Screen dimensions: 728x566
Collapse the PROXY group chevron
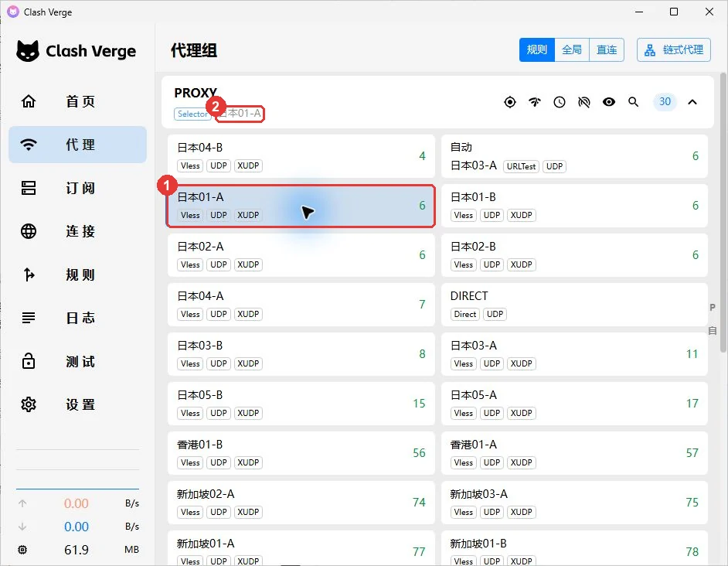click(692, 102)
